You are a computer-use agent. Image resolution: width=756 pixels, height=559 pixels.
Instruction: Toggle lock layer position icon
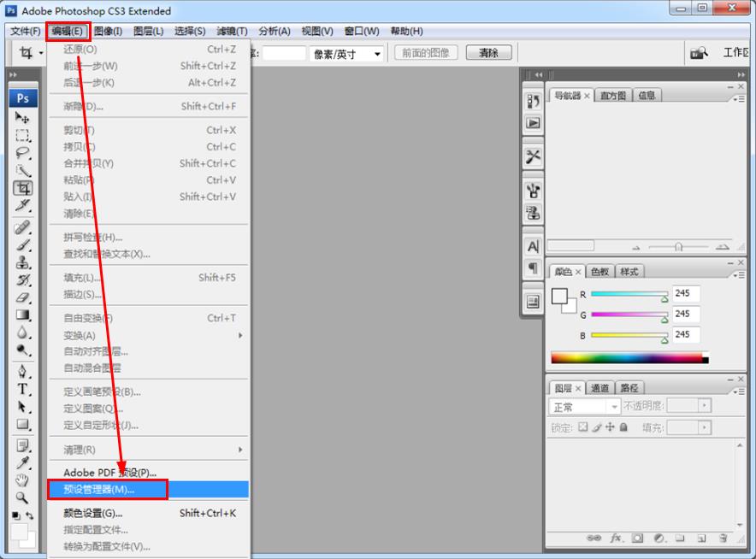611,427
